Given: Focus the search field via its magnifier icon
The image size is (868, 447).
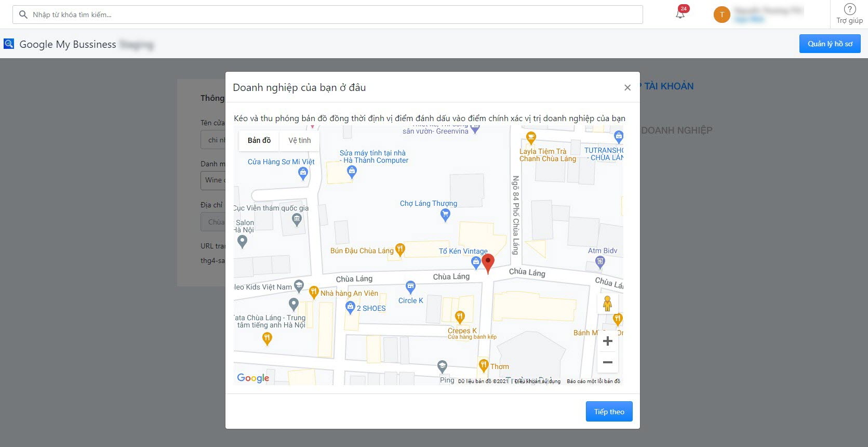Looking at the screenshot, I should click(x=23, y=15).
